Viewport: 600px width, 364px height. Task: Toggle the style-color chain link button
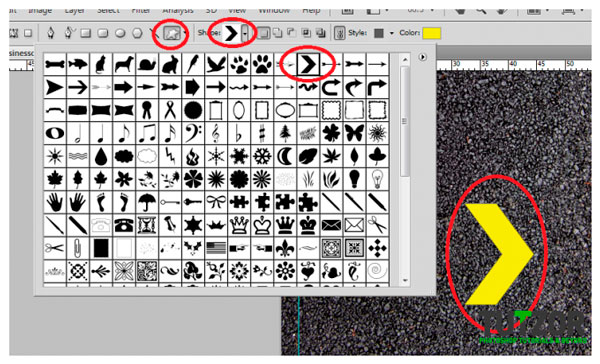(339, 33)
